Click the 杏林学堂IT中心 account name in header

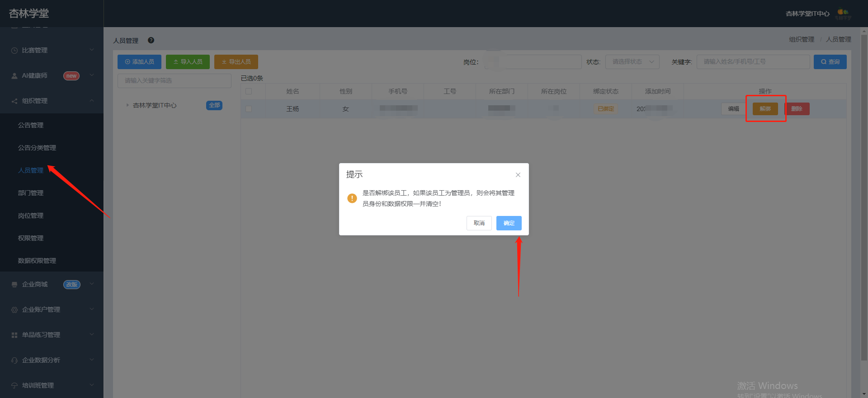tap(807, 14)
